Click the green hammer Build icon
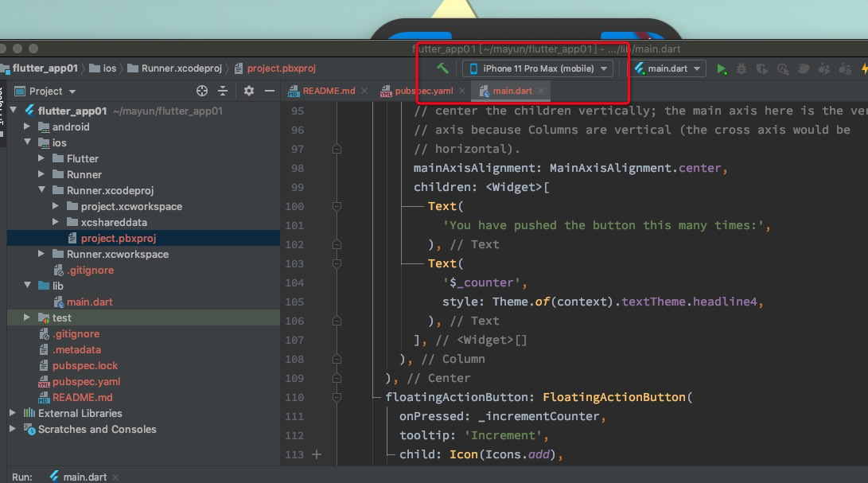This screenshot has height=483, width=868. click(x=442, y=68)
